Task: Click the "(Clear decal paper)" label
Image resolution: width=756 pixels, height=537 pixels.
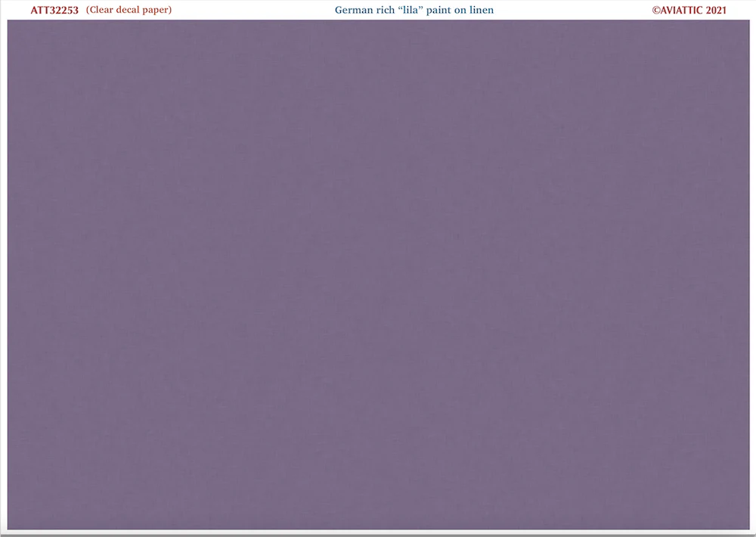Action: (129, 10)
